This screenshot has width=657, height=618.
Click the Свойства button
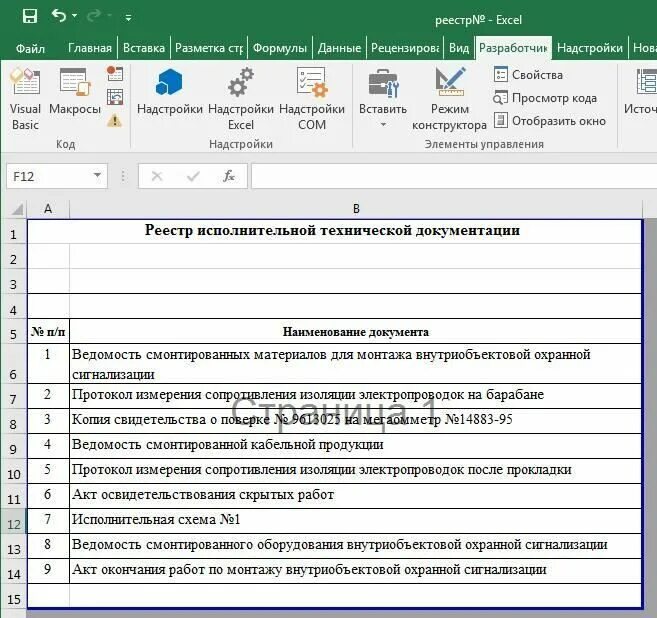point(528,75)
